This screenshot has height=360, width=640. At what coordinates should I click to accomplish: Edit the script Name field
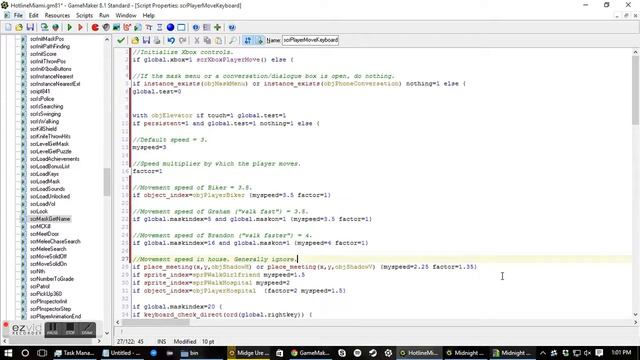(x=310, y=40)
